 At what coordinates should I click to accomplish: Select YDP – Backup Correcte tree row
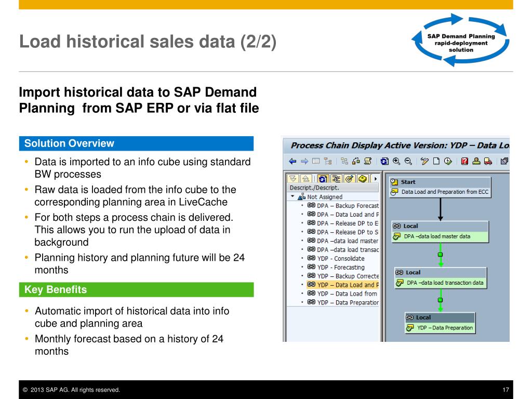343,276
